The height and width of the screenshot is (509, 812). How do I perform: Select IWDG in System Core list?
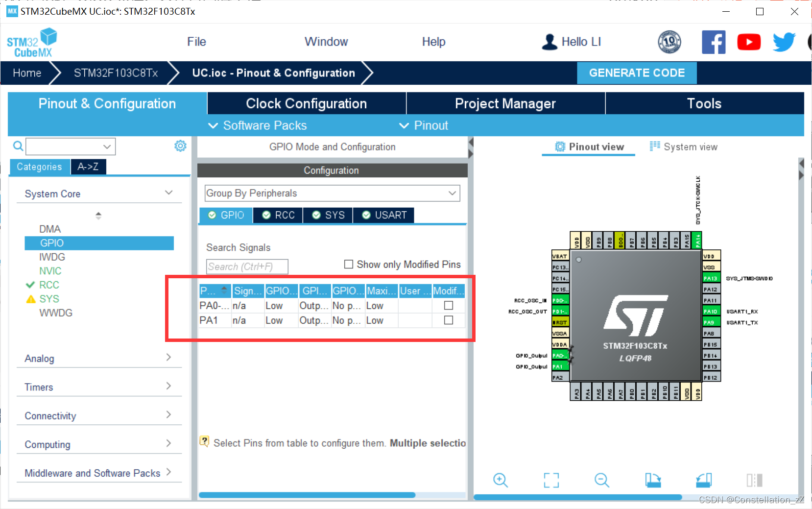52,257
